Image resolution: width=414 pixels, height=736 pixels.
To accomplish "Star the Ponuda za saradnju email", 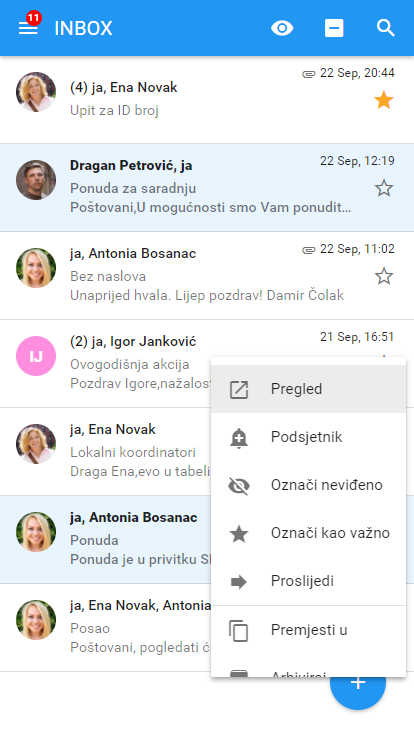I will coord(383,188).
